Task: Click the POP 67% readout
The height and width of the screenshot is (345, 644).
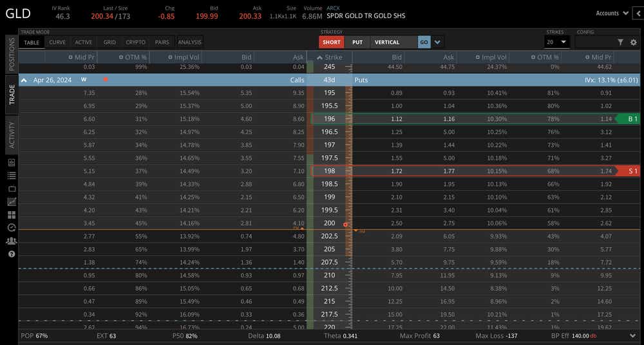Action: point(34,336)
